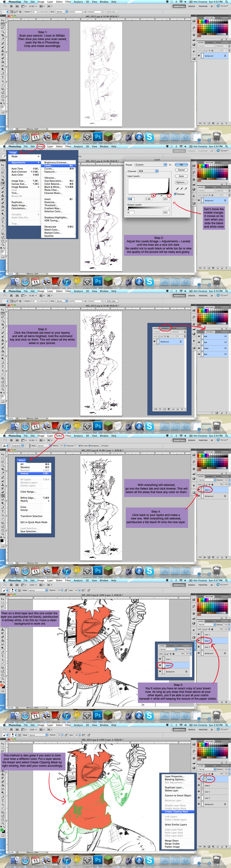Open Photoshop in the Layer 4 screenshot's Dock

98,860
